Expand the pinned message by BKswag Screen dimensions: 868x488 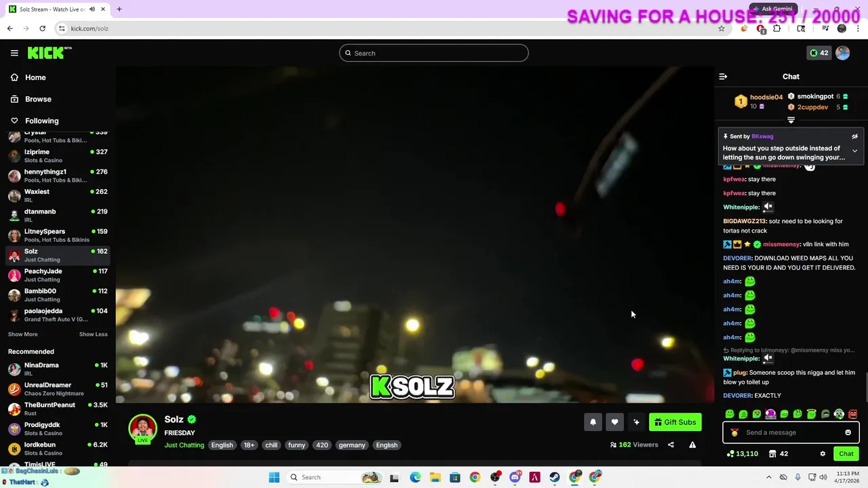point(854,151)
